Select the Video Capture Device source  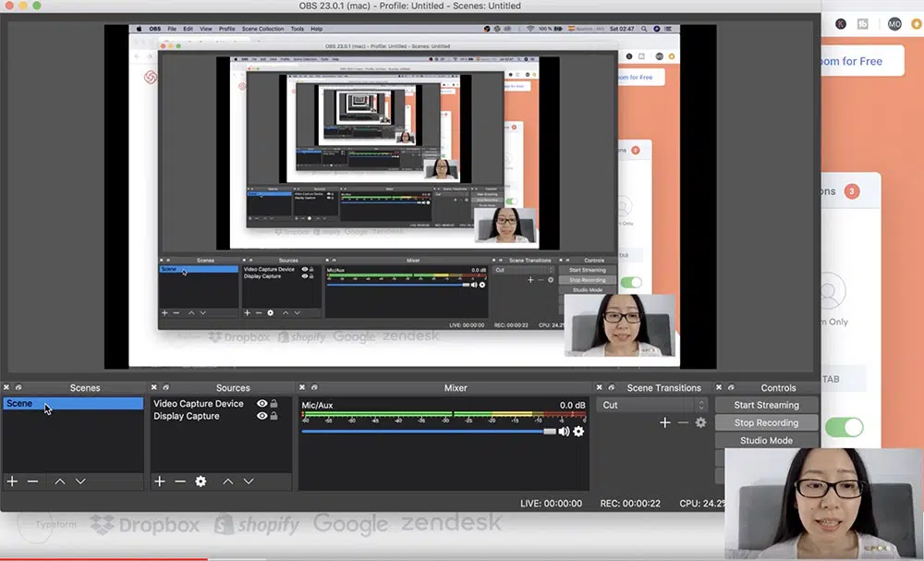tap(199, 404)
